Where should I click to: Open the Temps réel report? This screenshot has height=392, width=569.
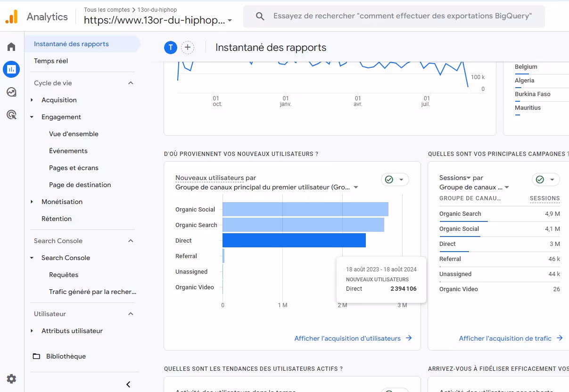tap(51, 61)
